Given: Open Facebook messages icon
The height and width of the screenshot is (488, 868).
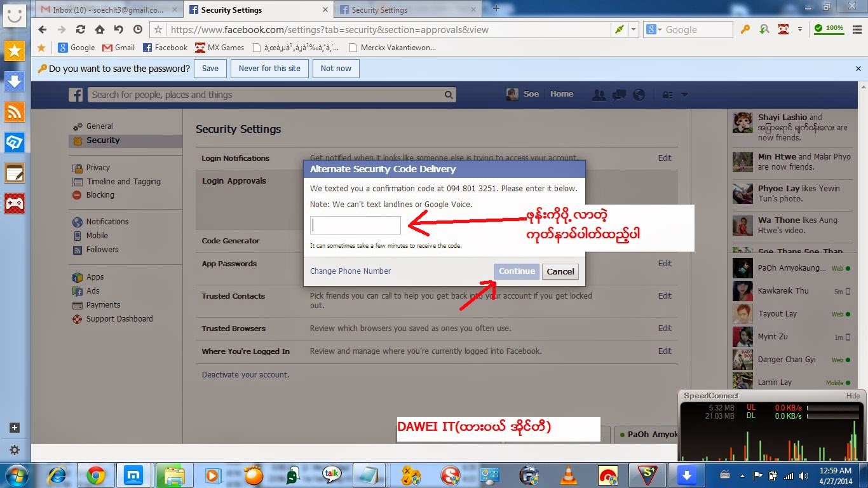Looking at the screenshot, I should tap(619, 95).
